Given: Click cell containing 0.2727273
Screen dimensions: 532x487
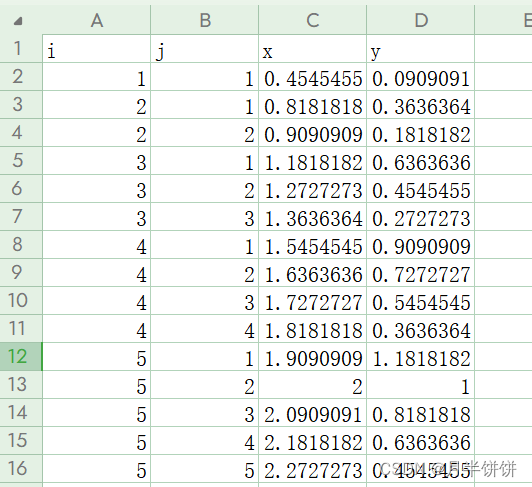Looking at the screenshot, I should [x=421, y=217].
